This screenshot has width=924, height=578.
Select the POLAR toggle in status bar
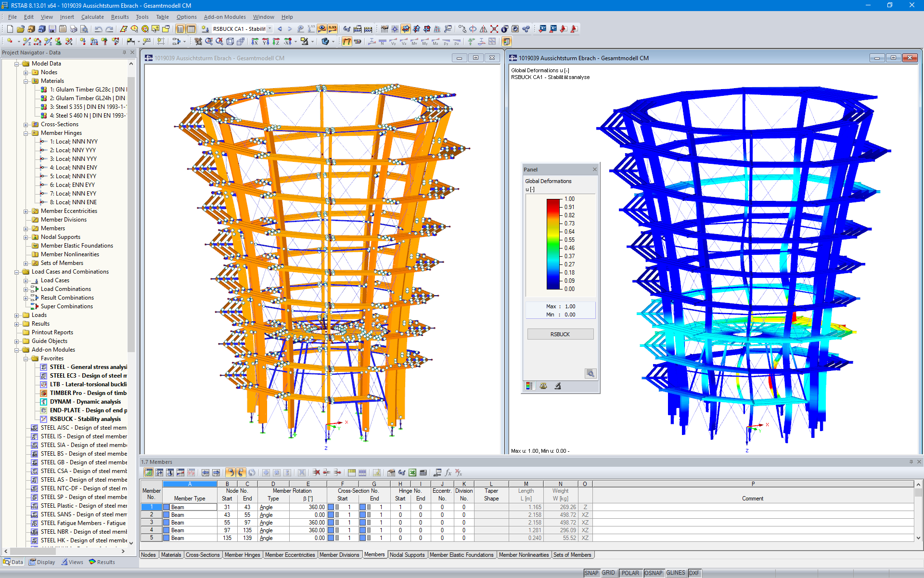click(x=633, y=571)
